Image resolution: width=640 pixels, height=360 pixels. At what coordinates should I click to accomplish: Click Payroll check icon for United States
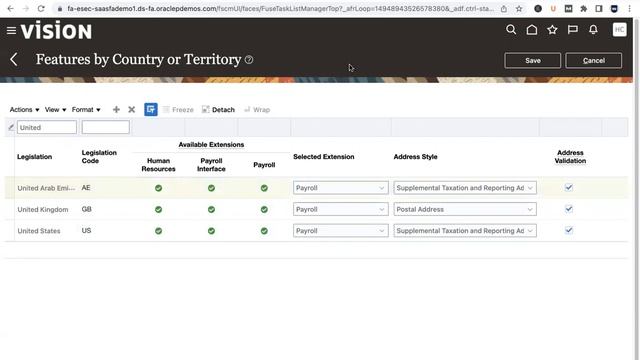pyautogui.click(x=264, y=231)
